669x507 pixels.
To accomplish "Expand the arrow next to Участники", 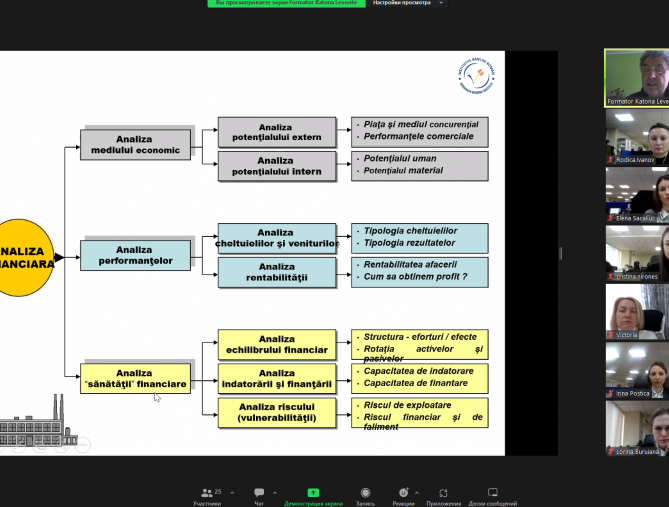I will (x=232, y=492).
